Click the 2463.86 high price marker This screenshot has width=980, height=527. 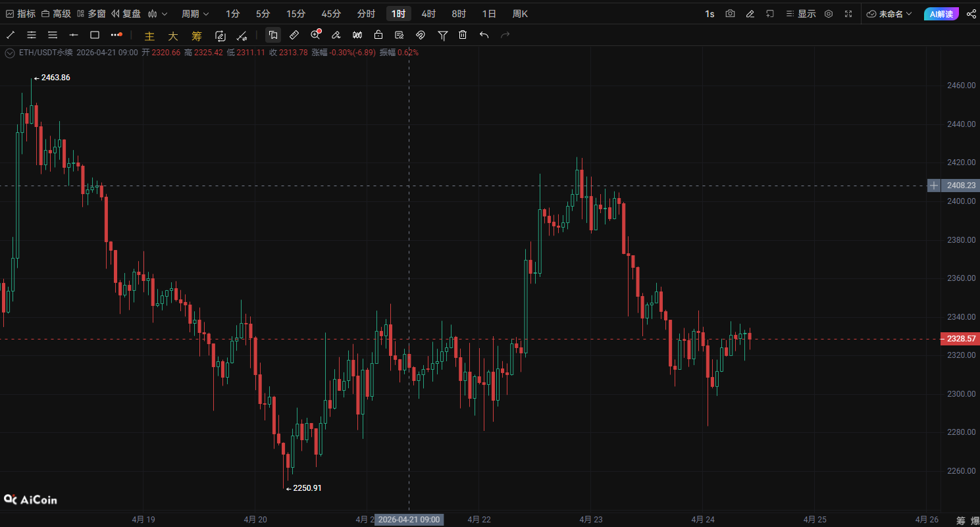(52, 78)
